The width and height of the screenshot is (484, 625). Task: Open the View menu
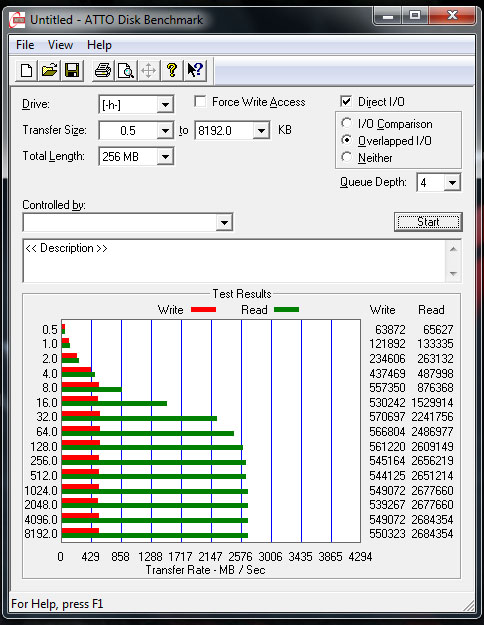[60, 45]
